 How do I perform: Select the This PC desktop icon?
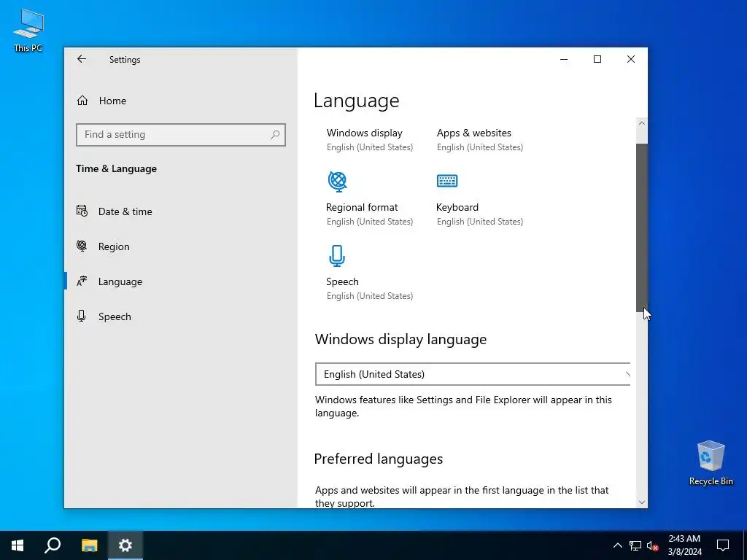click(x=28, y=30)
